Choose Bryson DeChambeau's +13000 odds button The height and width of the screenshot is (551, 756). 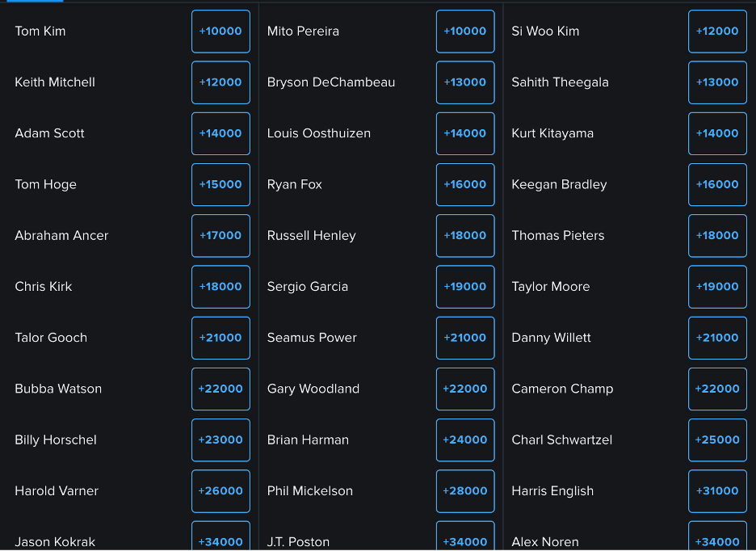(465, 82)
